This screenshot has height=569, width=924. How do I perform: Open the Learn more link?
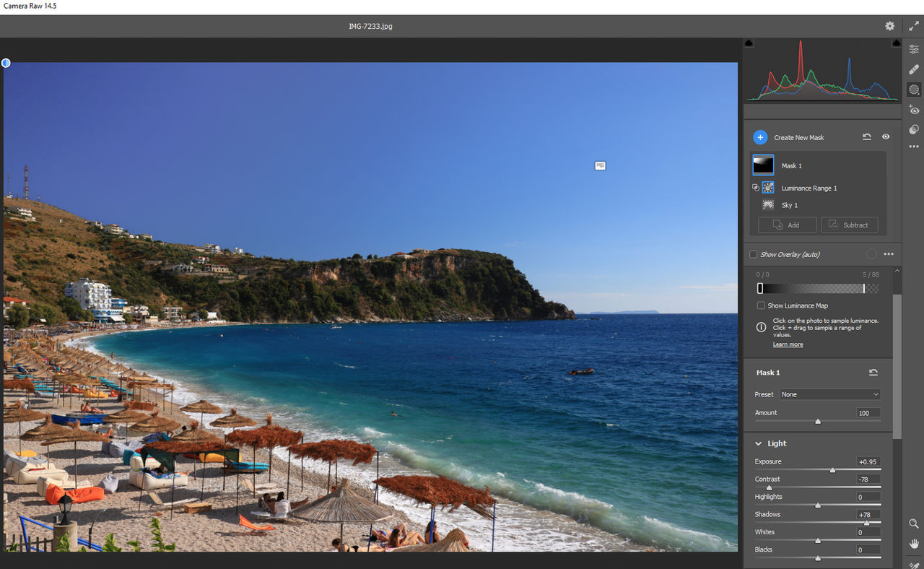tap(788, 344)
